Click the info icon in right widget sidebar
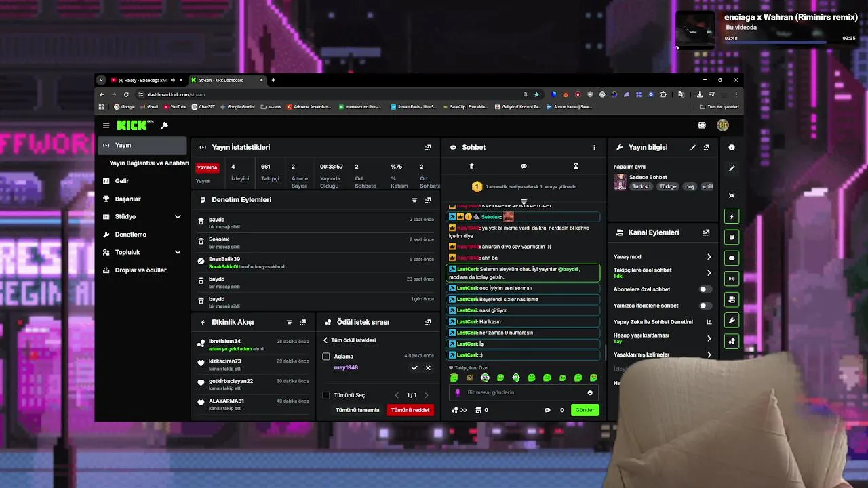Image resolution: width=868 pixels, height=488 pixels. [x=732, y=147]
